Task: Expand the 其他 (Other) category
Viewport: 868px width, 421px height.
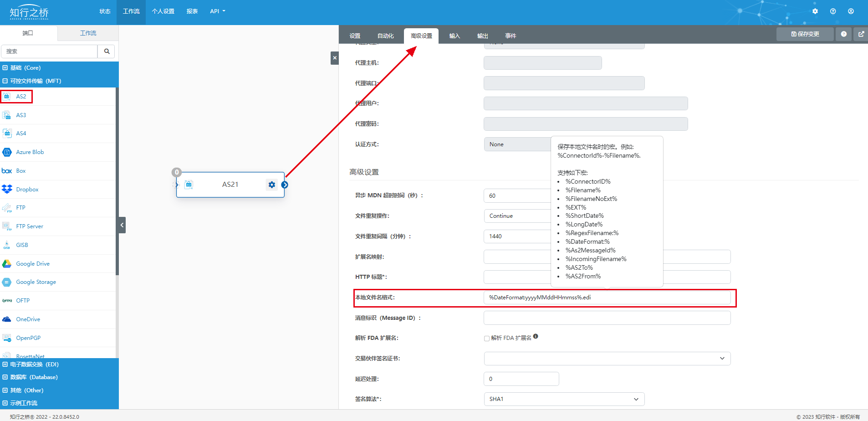Action: click(x=59, y=390)
